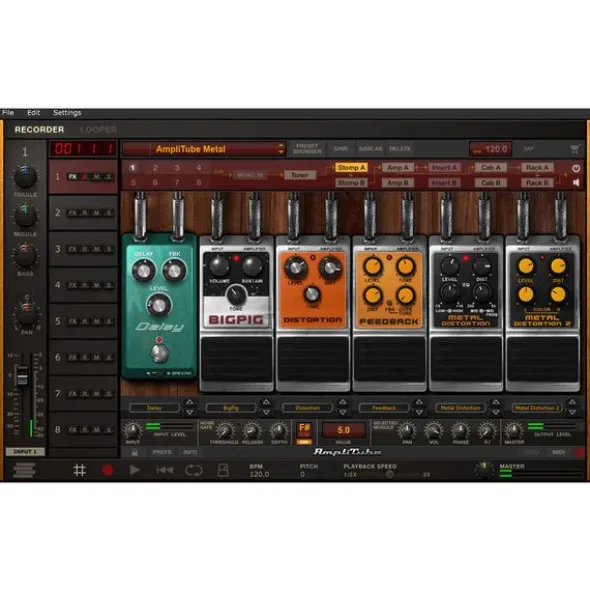Toggle the METAL DISTORTION pedal footswitch
The width and height of the screenshot is (590, 591).
(466, 360)
